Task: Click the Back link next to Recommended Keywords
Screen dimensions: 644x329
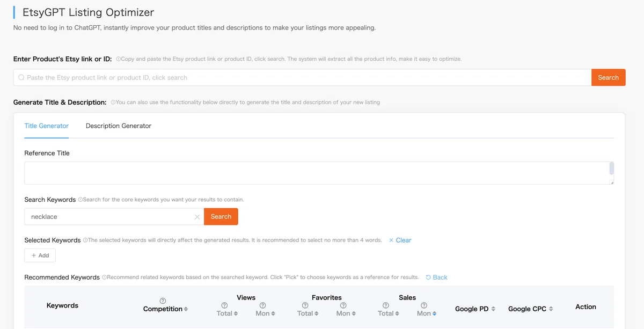Action: click(436, 277)
